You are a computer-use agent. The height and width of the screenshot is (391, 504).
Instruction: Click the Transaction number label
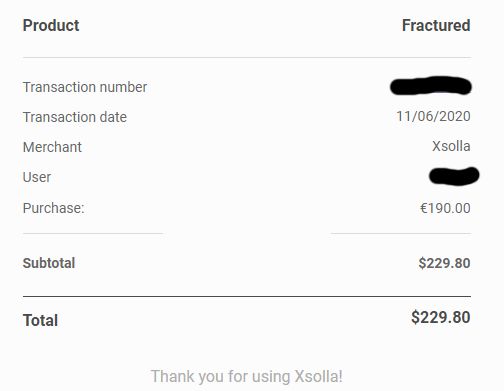[85, 87]
